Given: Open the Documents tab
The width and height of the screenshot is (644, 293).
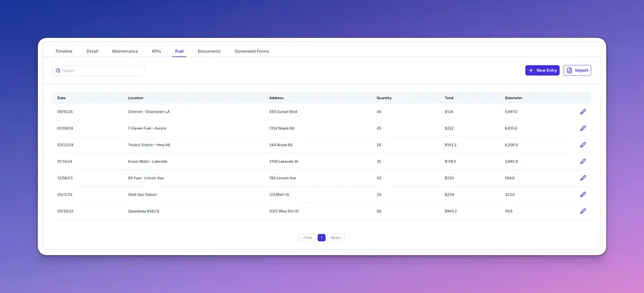Looking at the screenshot, I should [209, 51].
